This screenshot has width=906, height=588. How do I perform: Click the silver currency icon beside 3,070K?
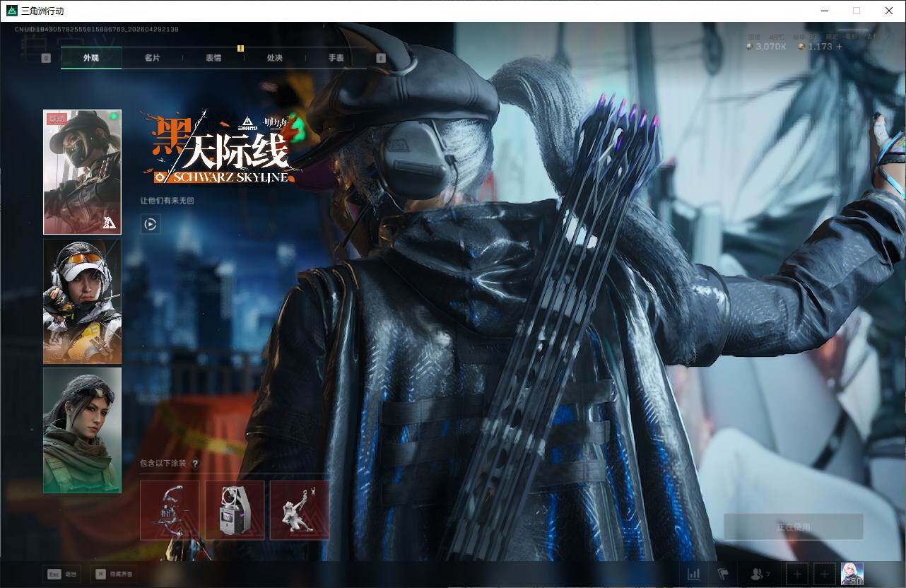point(749,47)
